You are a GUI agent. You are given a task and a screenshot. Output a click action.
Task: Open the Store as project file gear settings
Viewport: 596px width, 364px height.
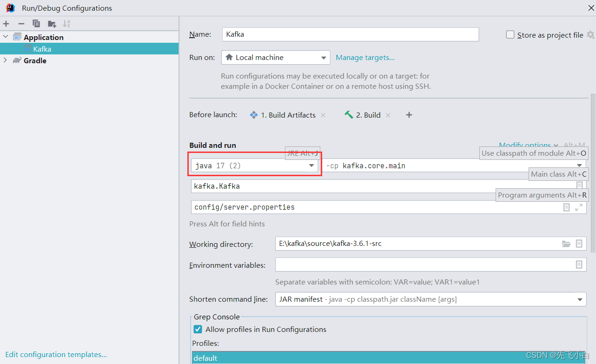coord(590,35)
